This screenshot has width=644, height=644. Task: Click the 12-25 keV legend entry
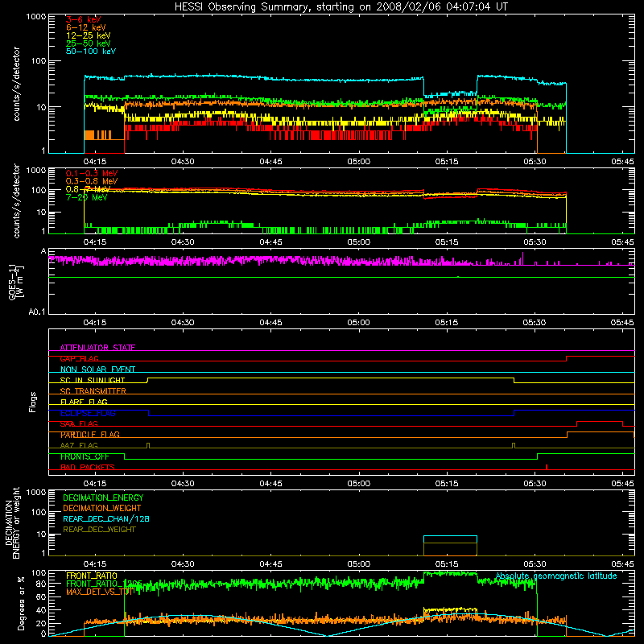pyautogui.click(x=88, y=35)
